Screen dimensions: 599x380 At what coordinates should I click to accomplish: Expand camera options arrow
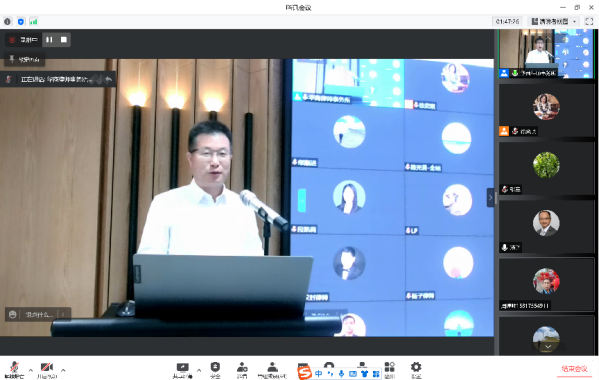pyautogui.click(x=63, y=370)
